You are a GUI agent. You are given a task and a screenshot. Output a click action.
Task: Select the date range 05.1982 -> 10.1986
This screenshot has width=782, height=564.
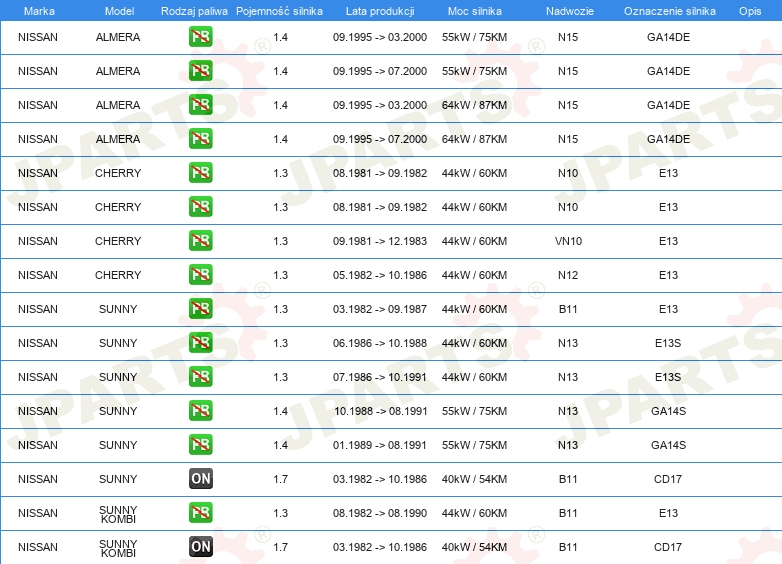click(380, 275)
